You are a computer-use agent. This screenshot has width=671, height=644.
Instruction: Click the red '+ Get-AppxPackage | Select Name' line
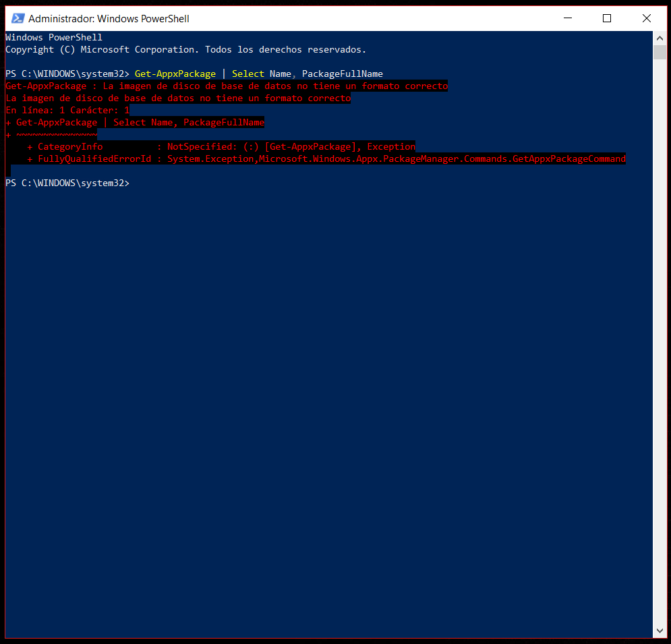(135, 122)
